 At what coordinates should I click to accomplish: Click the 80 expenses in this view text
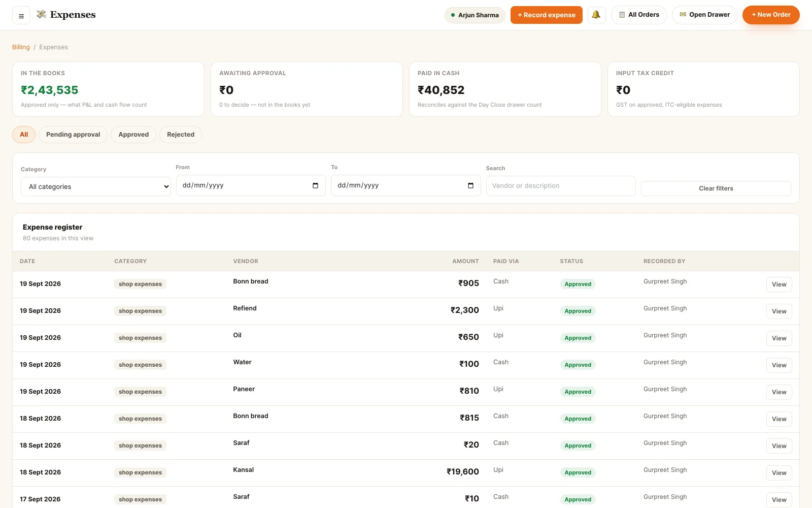click(x=58, y=238)
